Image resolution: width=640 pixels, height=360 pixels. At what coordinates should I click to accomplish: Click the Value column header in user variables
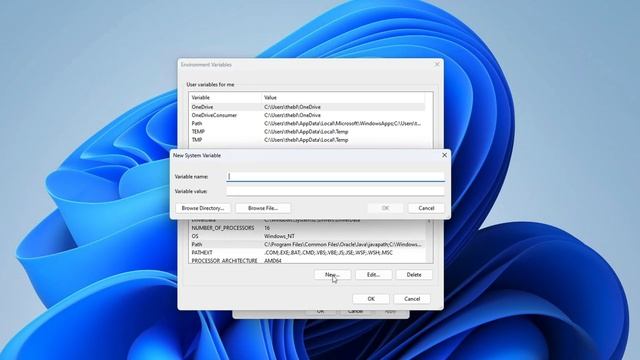click(343, 98)
